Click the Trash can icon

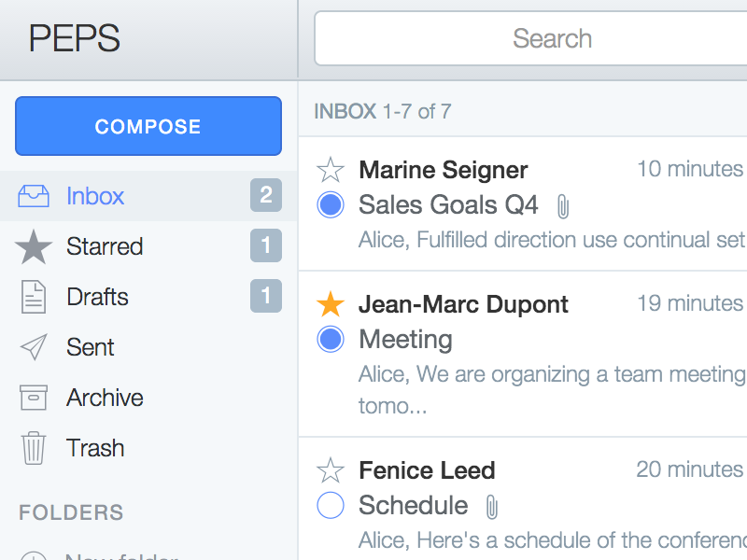pyautogui.click(x=35, y=447)
